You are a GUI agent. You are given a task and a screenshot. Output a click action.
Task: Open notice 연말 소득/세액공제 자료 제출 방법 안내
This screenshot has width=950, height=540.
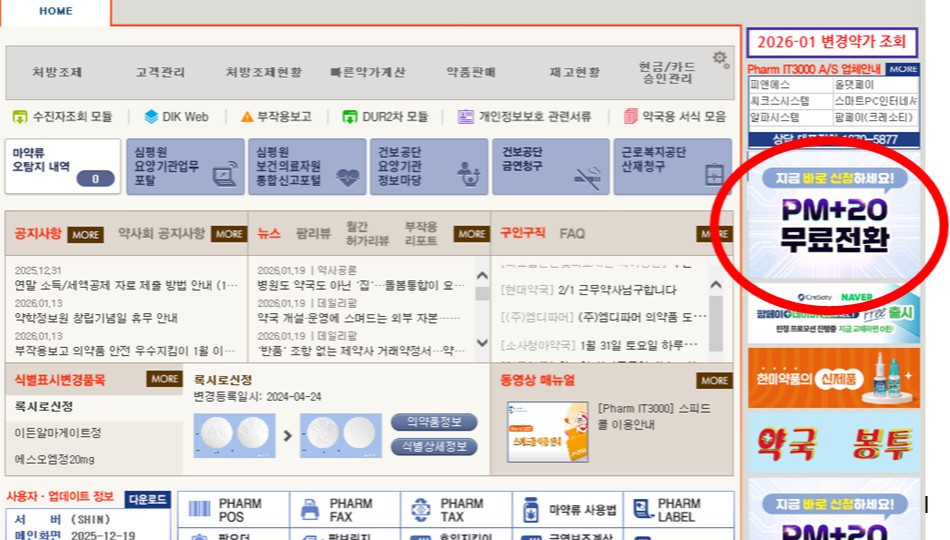point(126,285)
